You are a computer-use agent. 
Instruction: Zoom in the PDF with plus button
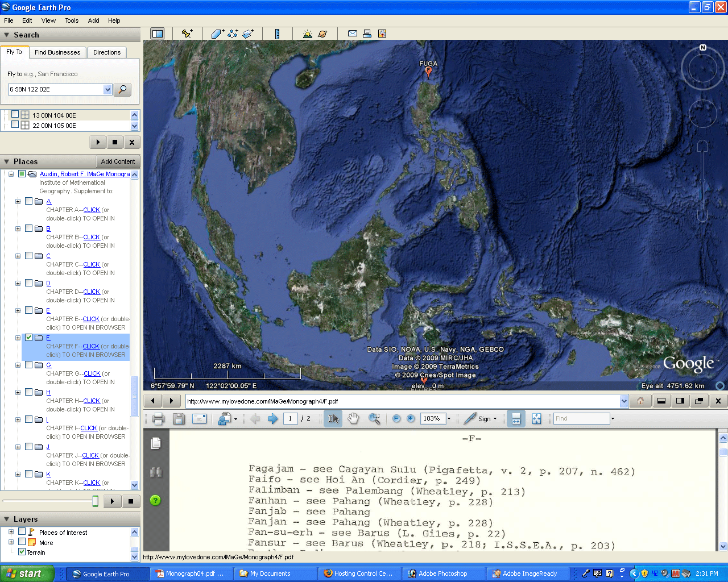click(411, 419)
